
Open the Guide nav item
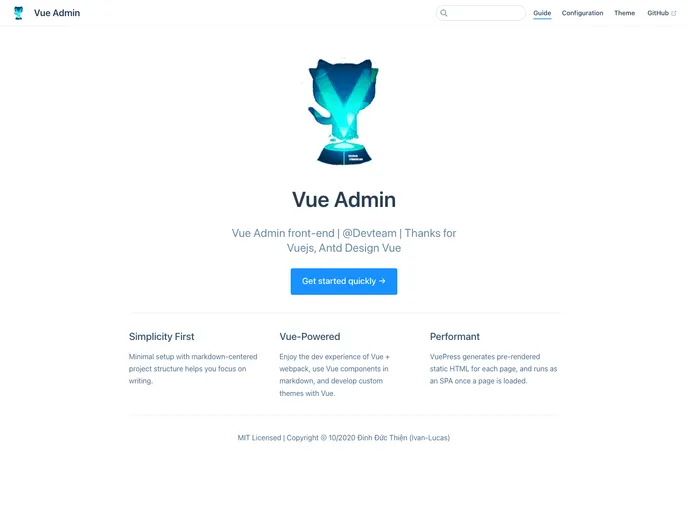(x=542, y=13)
